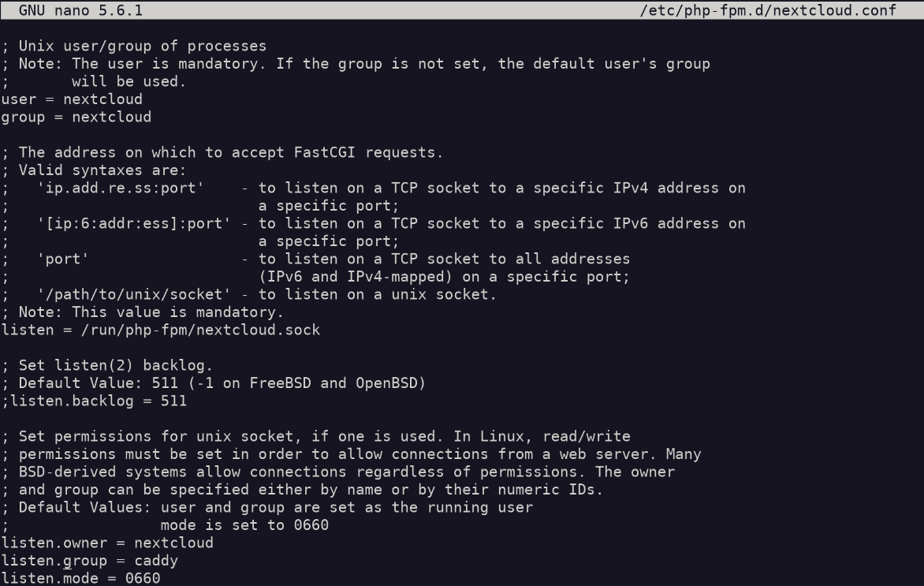Click 'Note: This value is mandatory.' comment
This screenshot has height=586, width=924.
(x=151, y=312)
